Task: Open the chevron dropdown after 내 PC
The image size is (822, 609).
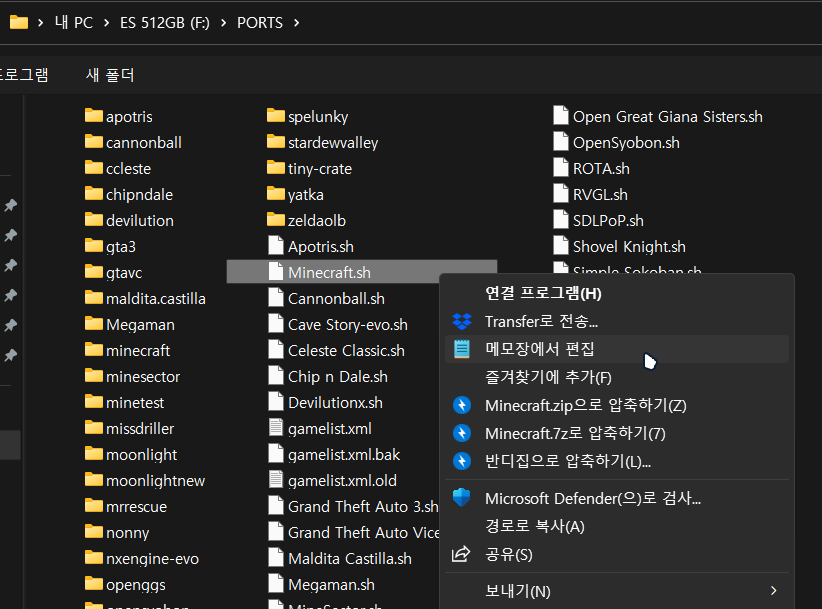Action: click(107, 23)
